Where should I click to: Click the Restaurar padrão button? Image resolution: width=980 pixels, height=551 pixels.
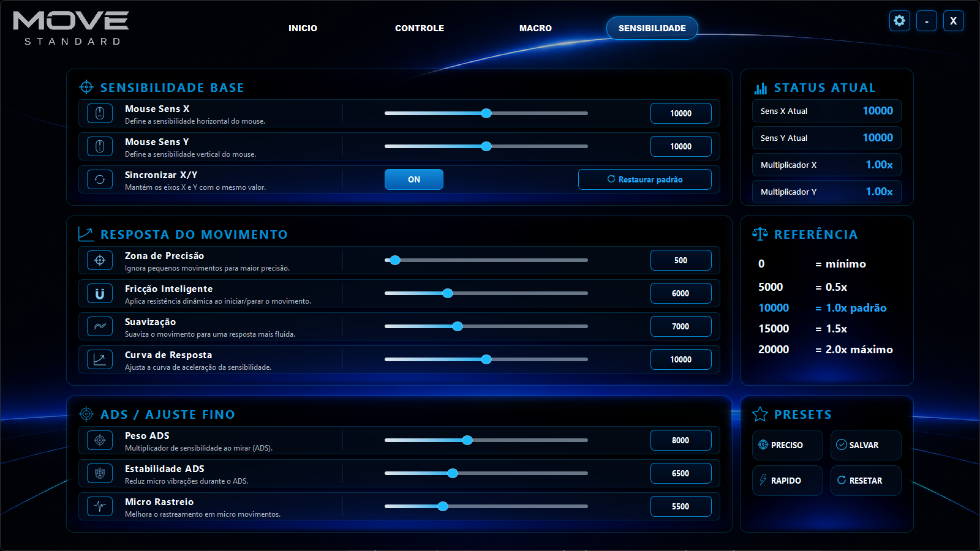click(645, 179)
